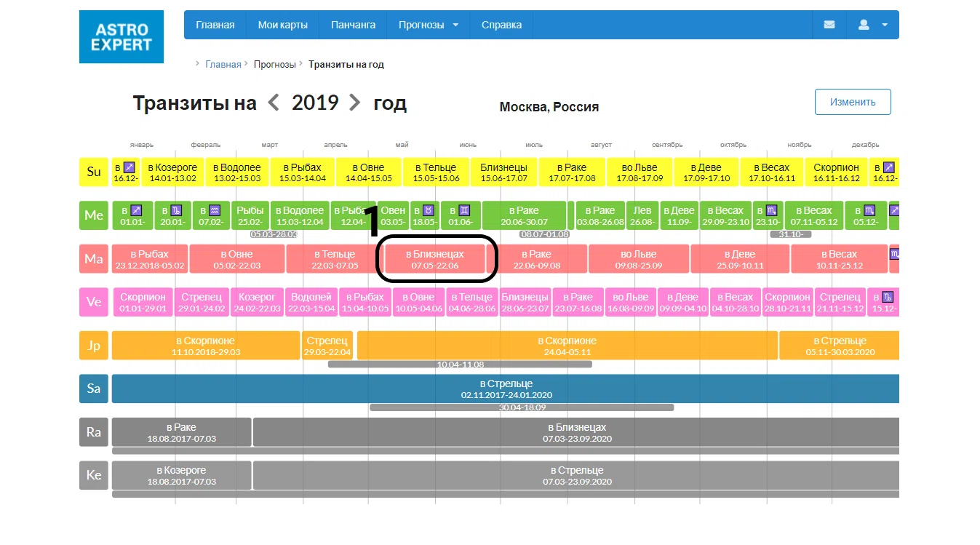Select the Me planet label
980x545 pixels.
point(94,215)
